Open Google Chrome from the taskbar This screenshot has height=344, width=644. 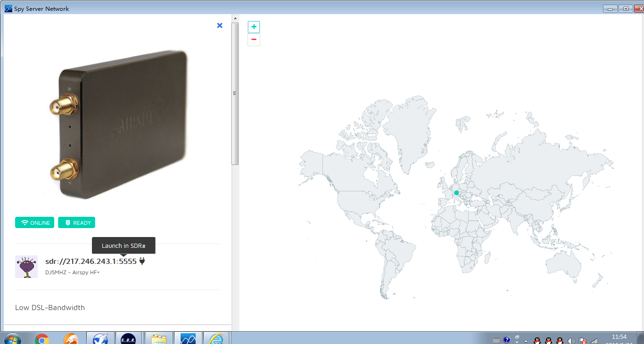(41, 339)
